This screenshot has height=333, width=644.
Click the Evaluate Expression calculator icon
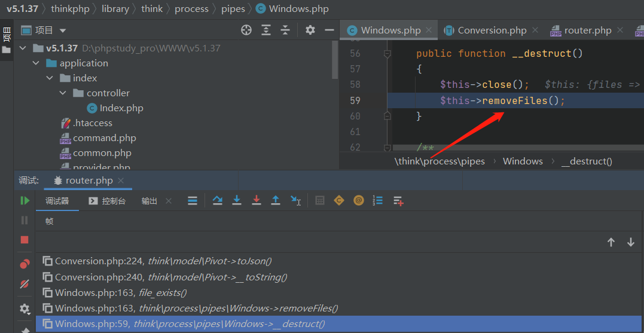[x=319, y=200]
